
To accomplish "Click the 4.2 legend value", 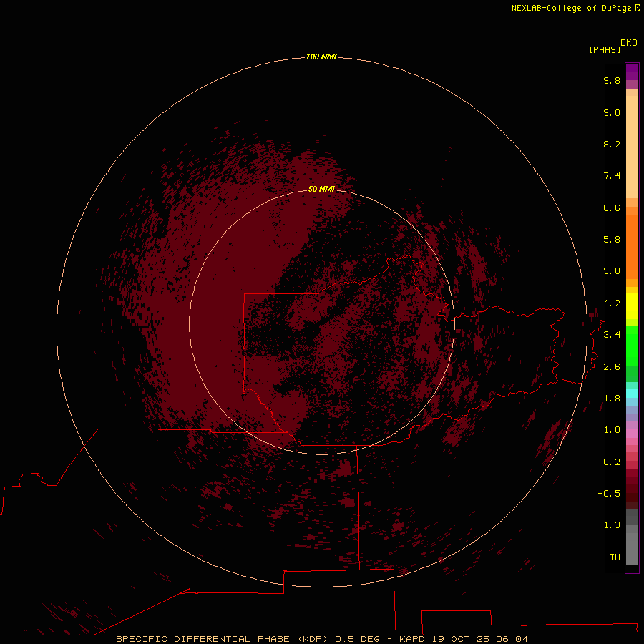I will point(612,303).
